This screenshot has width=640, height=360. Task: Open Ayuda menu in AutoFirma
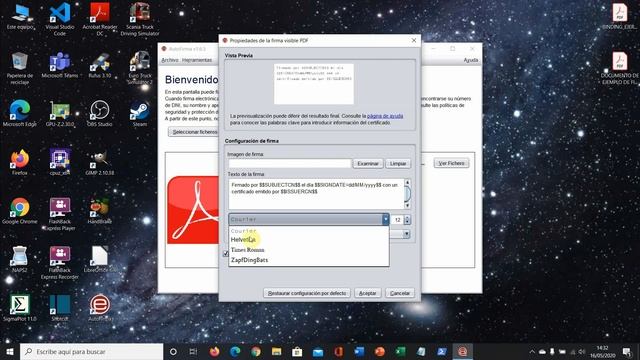point(471,60)
